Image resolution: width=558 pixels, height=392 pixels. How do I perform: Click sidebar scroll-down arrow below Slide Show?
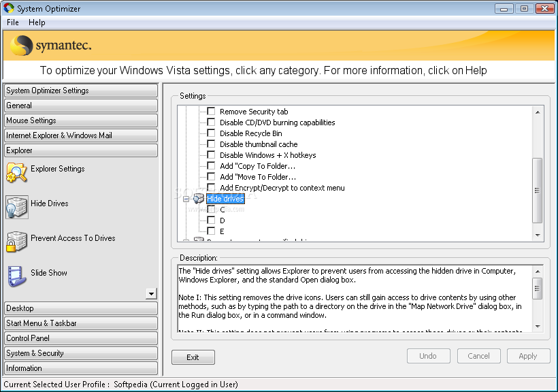tap(151, 294)
